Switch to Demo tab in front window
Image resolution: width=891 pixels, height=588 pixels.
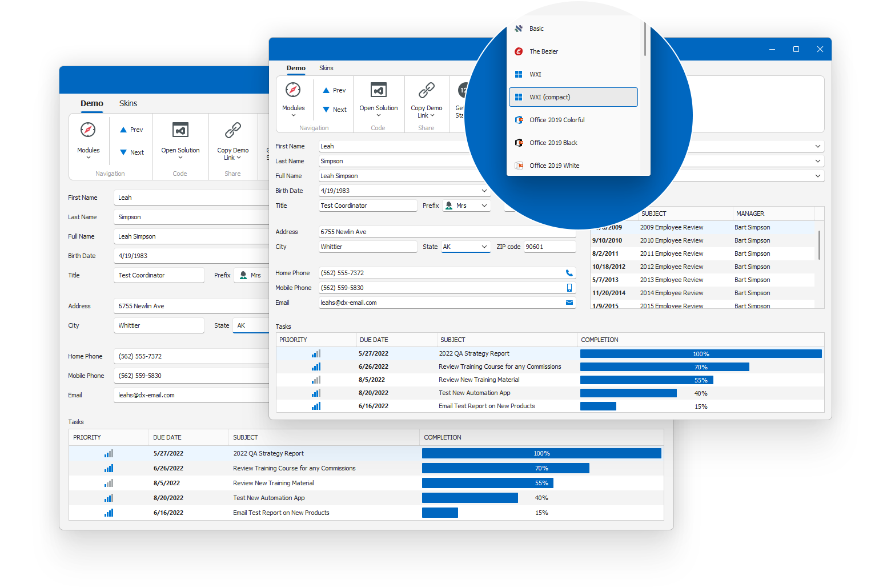coord(296,68)
